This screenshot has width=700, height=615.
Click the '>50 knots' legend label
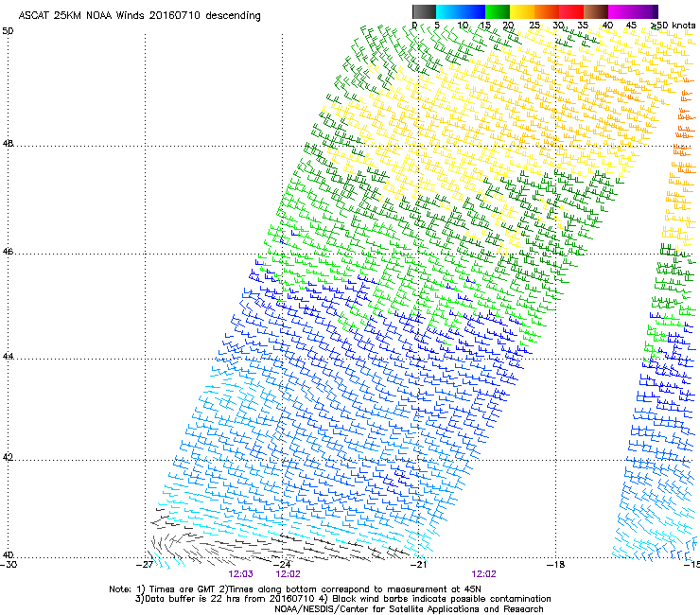pyautogui.click(x=674, y=26)
